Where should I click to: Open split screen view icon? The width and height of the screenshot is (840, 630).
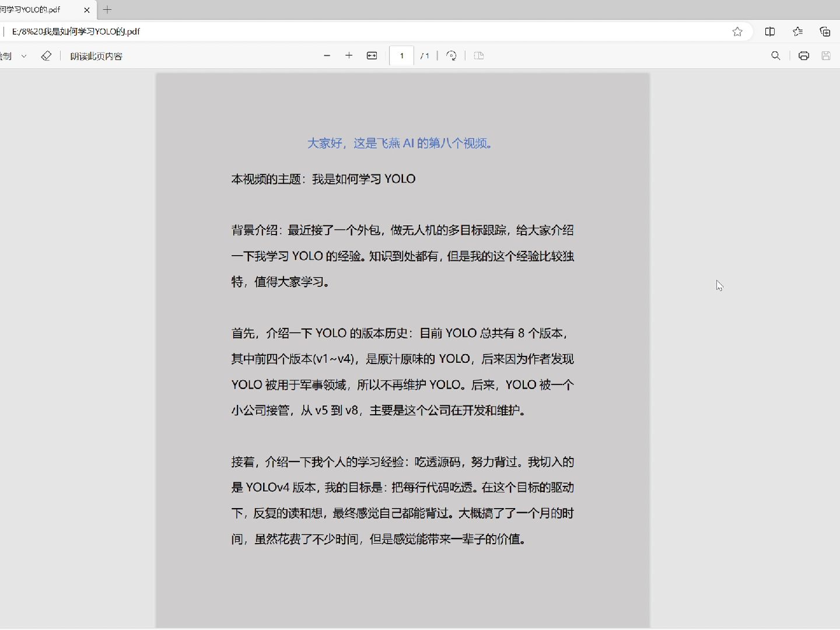(770, 32)
